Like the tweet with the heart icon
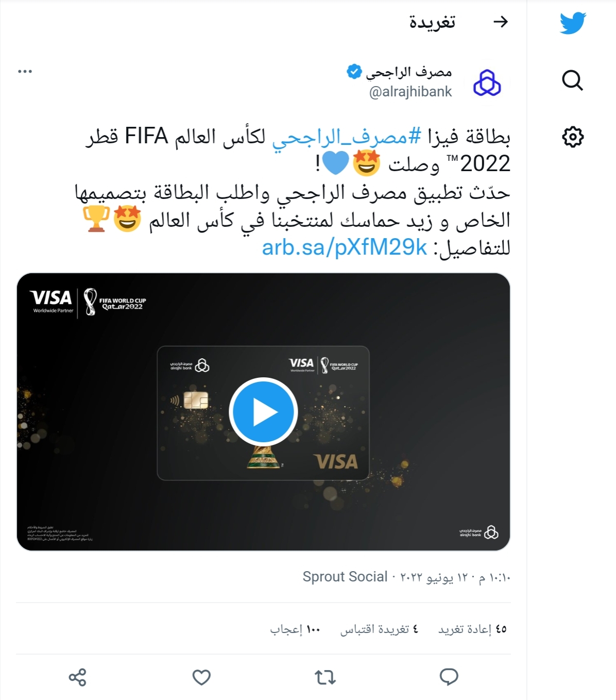 coord(201,677)
